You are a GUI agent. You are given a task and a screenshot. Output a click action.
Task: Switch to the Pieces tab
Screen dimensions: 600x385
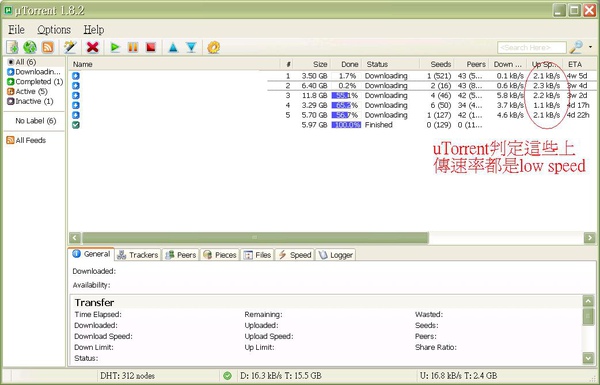tap(220, 255)
